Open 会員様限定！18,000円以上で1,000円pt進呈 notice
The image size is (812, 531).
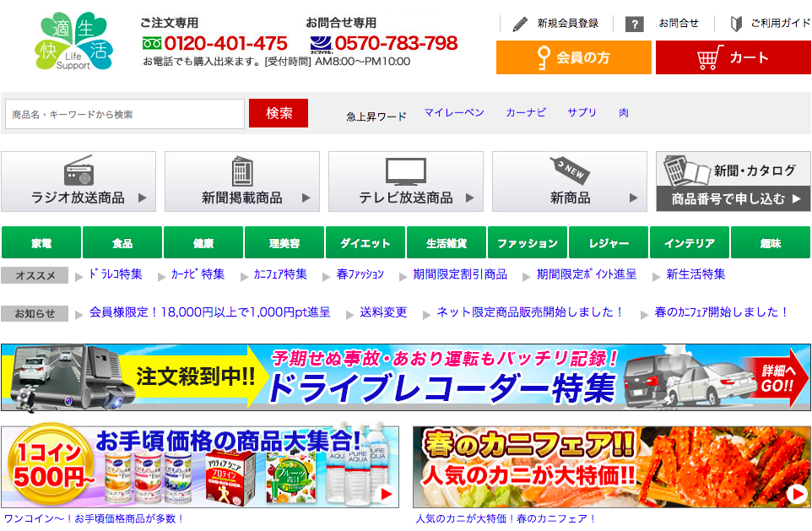[x=209, y=312]
